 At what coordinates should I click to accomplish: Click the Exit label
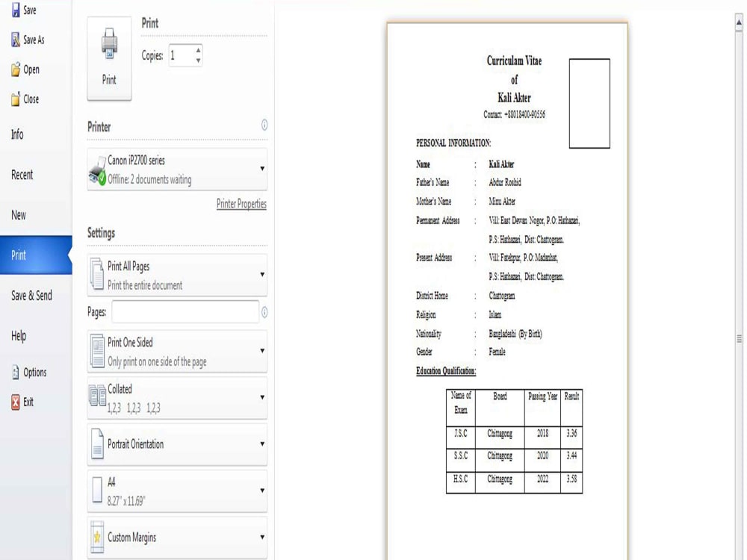pyautogui.click(x=28, y=402)
